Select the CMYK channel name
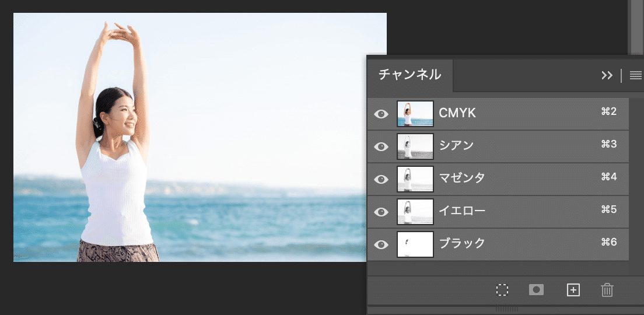 pyautogui.click(x=457, y=113)
